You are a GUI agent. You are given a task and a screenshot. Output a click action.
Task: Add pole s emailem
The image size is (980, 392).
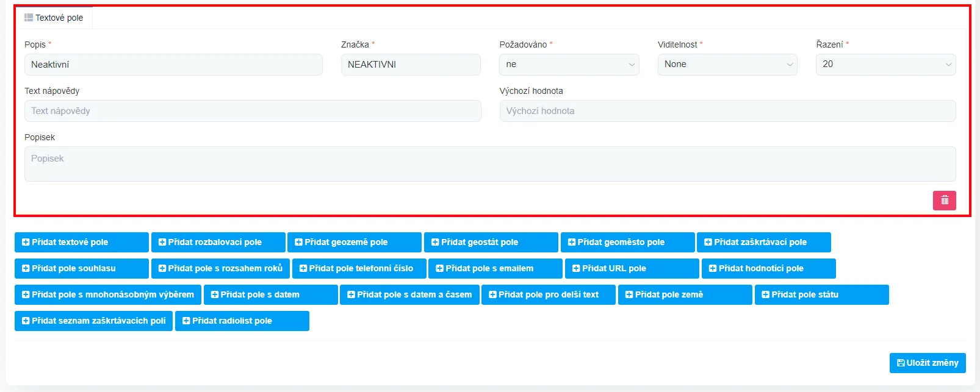pos(495,268)
